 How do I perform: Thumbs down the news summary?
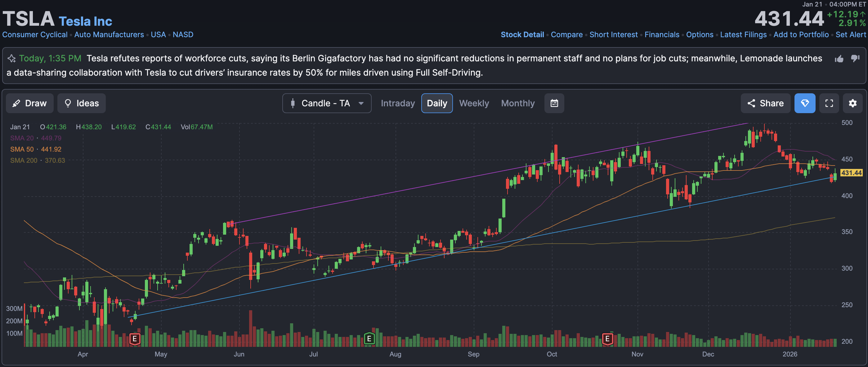(x=855, y=58)
